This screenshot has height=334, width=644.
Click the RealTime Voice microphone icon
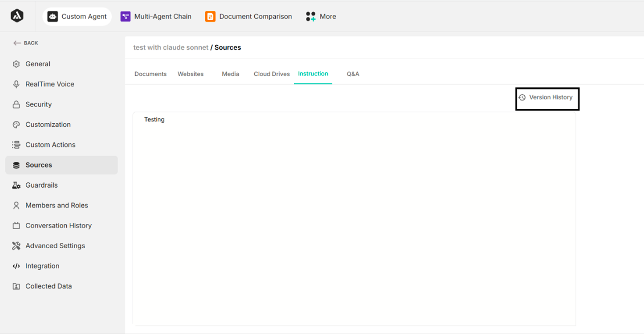click(16, 84)
